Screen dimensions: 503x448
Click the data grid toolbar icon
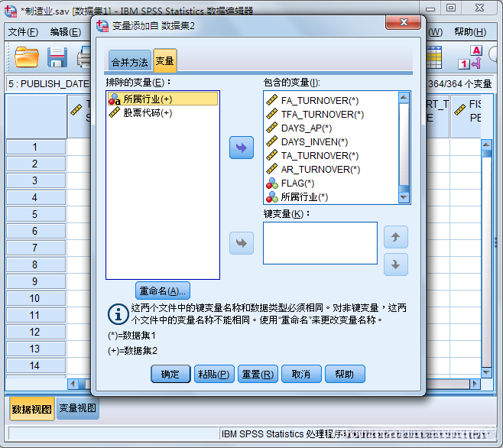coord(433,57)
